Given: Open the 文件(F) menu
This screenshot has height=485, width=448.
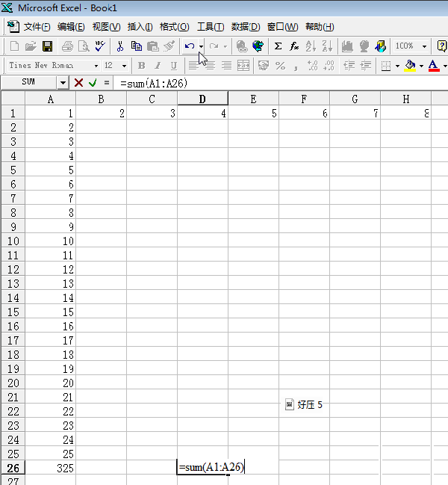Looking at the screenshot, I should tap(37, 27).
